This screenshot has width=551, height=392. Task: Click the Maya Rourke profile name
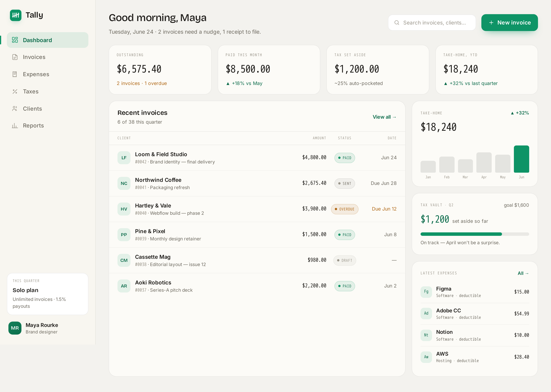(42, 325)
